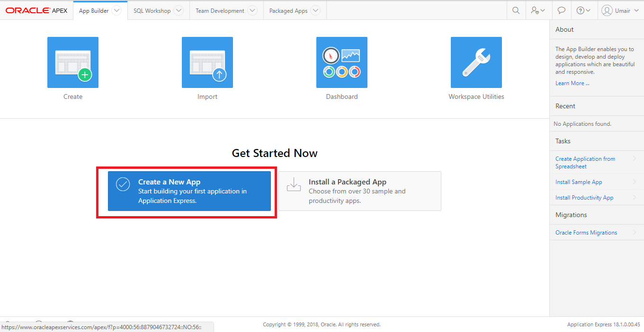Viewport: 644px width, 332px height.
Task: Open the Import application icon
Action: click(x=207, y=62)
